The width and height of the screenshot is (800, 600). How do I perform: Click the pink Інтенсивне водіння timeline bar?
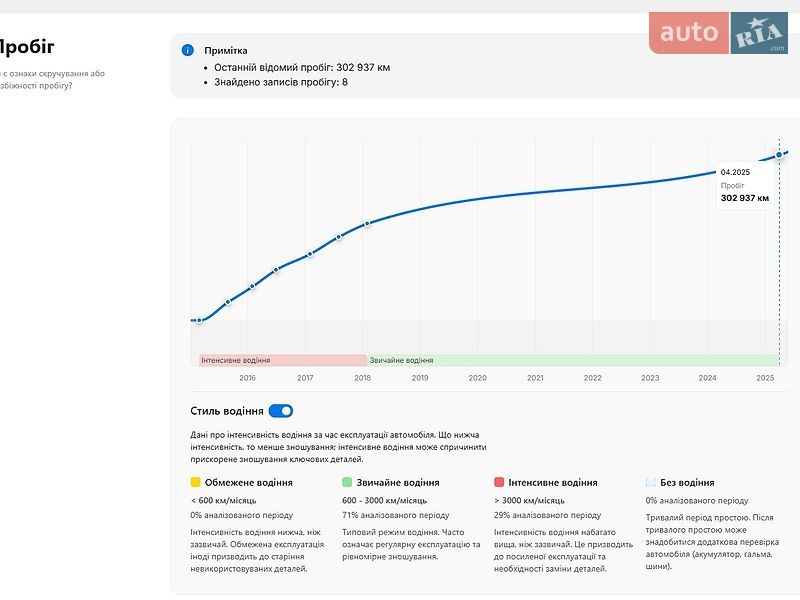(283, 360)
